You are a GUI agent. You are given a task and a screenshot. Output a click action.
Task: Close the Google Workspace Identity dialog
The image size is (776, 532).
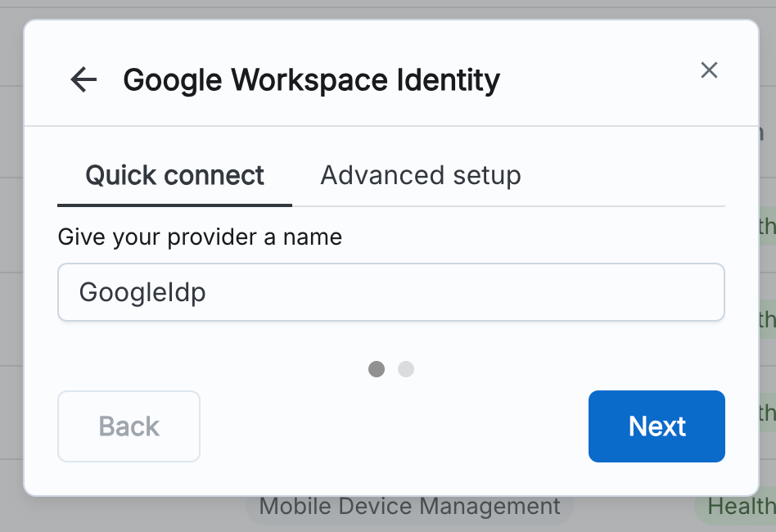(709, 70)
